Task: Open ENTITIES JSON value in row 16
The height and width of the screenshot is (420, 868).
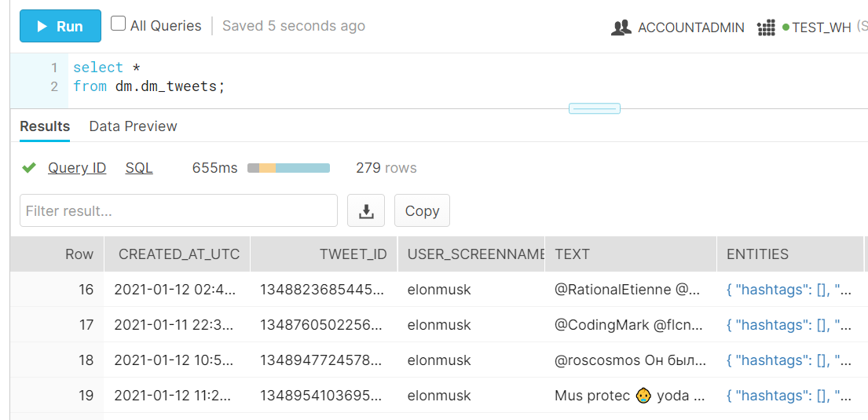Action: (789, 290)
